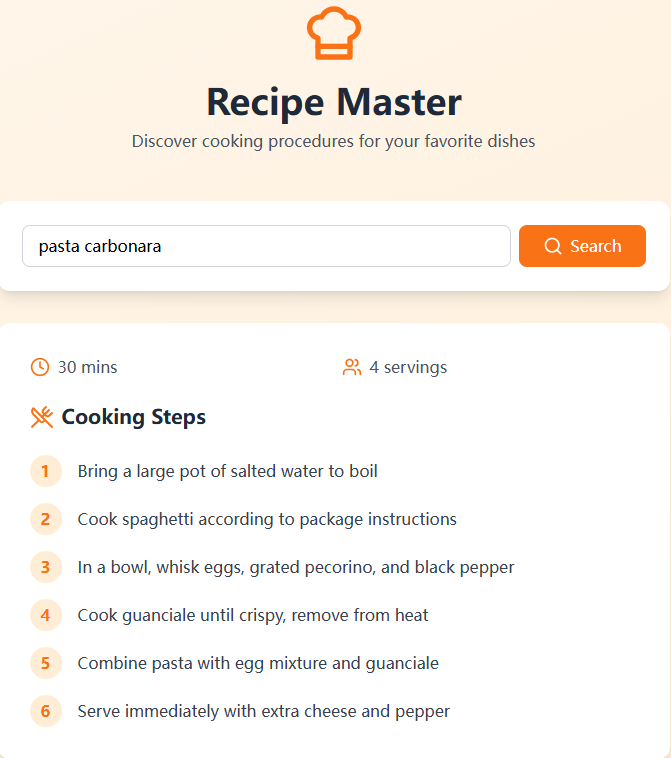Image resolution: width=671 pixels, height=758 pixels.
Task: Select the step 1 number badge
Action: tap(45, 471)
